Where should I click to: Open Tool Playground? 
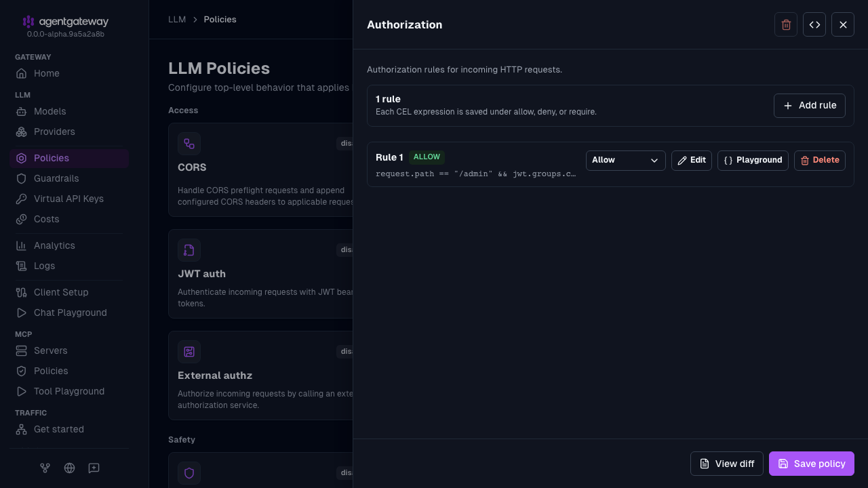69,391
